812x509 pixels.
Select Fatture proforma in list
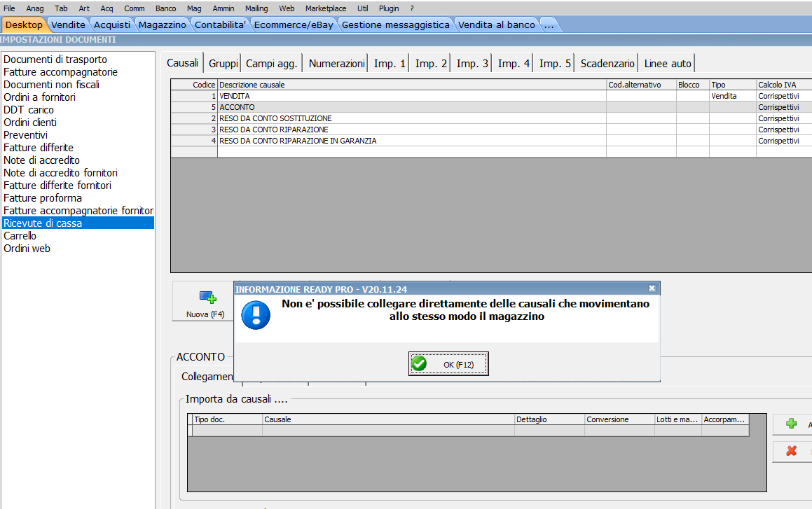tap(78, 197)
